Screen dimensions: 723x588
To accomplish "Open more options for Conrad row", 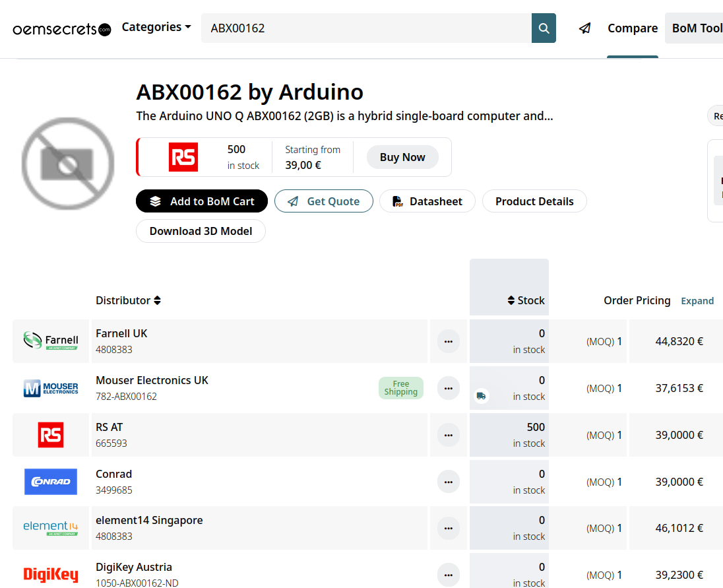I will (449, 482).
